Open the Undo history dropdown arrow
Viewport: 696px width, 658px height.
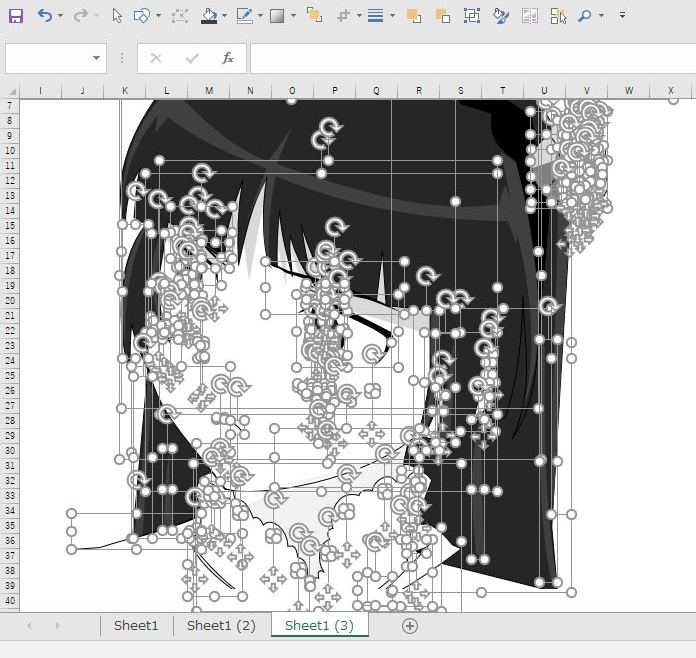point(60,16)
